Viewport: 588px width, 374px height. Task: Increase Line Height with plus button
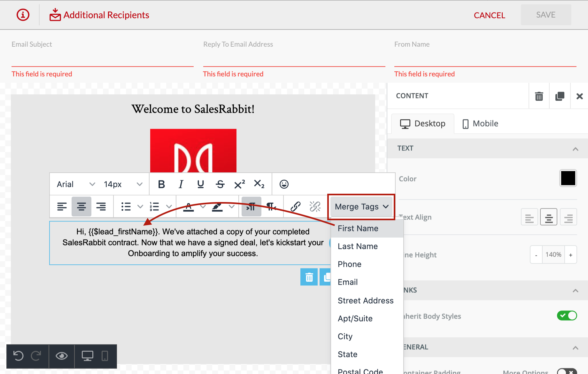point(571,255)
